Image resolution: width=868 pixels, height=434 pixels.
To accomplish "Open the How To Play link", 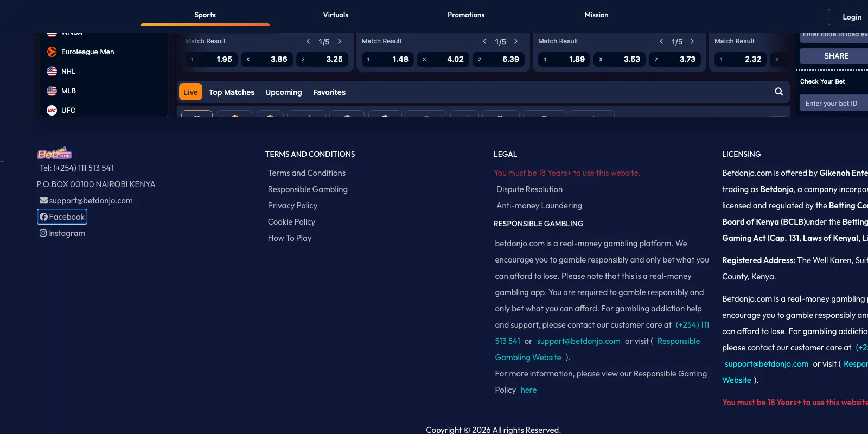I will [290, 238].
